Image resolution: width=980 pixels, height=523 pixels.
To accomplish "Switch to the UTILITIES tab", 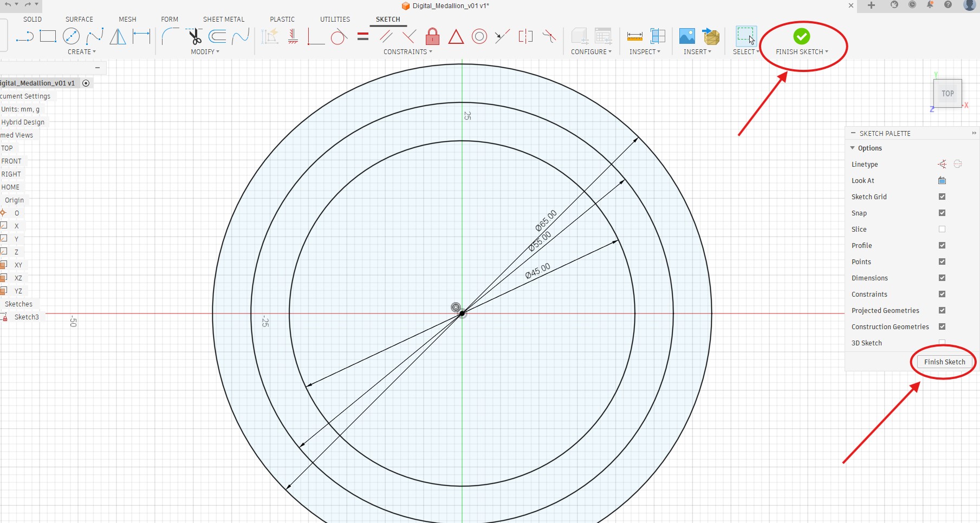I will tap(335, 19).
